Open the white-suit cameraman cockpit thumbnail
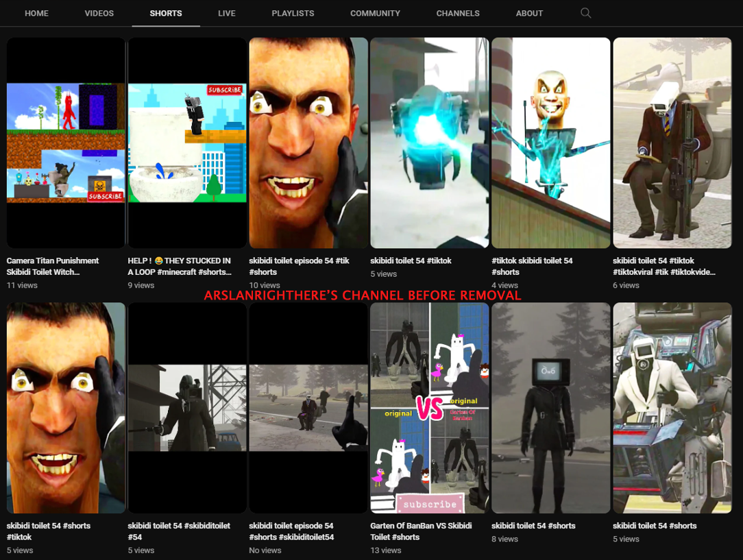Screen dimensions: 743x560 (x=672, y=407)
